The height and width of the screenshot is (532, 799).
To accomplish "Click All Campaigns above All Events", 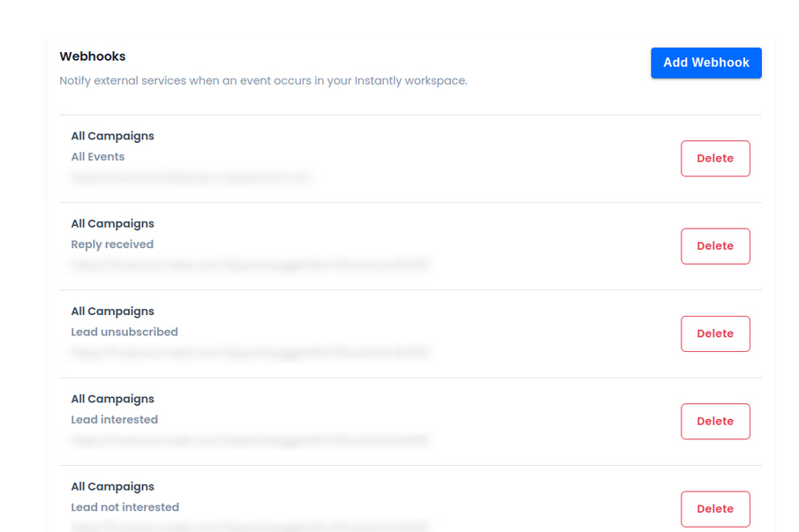I will [x=113, y=136].
